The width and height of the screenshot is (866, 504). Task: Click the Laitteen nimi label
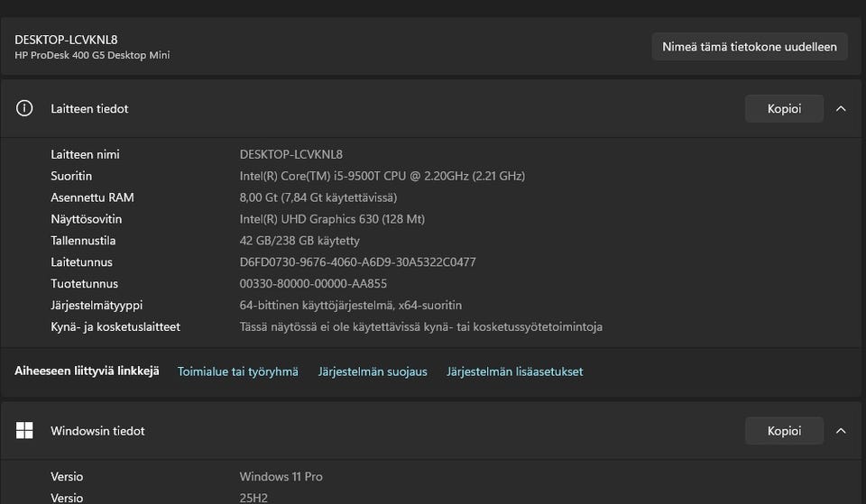85,154
